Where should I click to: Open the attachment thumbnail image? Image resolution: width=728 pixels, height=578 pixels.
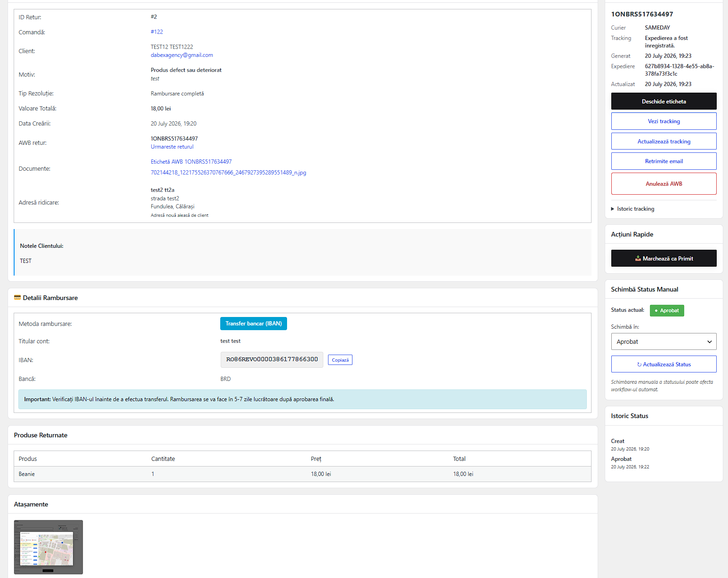[x=48, y=547]
